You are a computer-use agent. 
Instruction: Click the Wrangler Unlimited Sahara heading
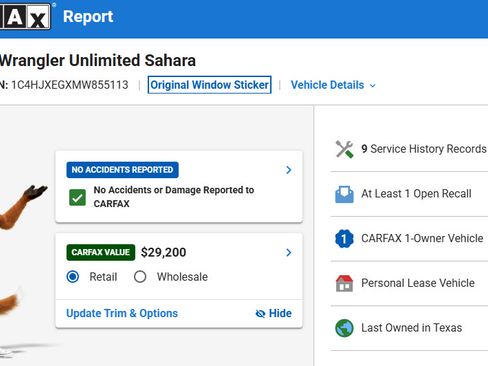98,61
